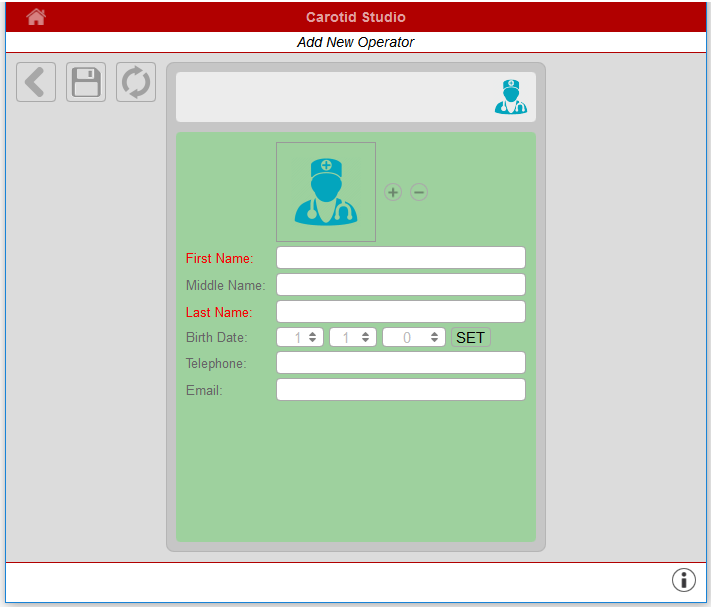Click the 'First Name:' label
The height and width of the screenshot is (607, 711).
tap(219, 258)
